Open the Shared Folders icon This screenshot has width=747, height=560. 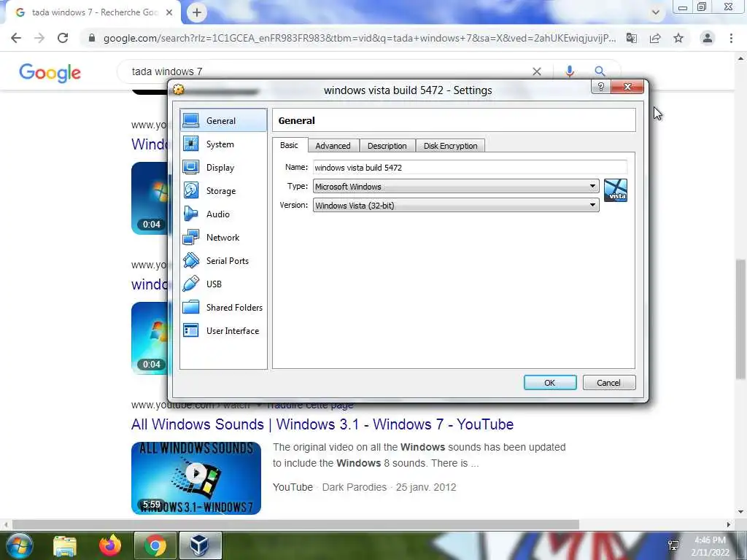click(190, 307)
